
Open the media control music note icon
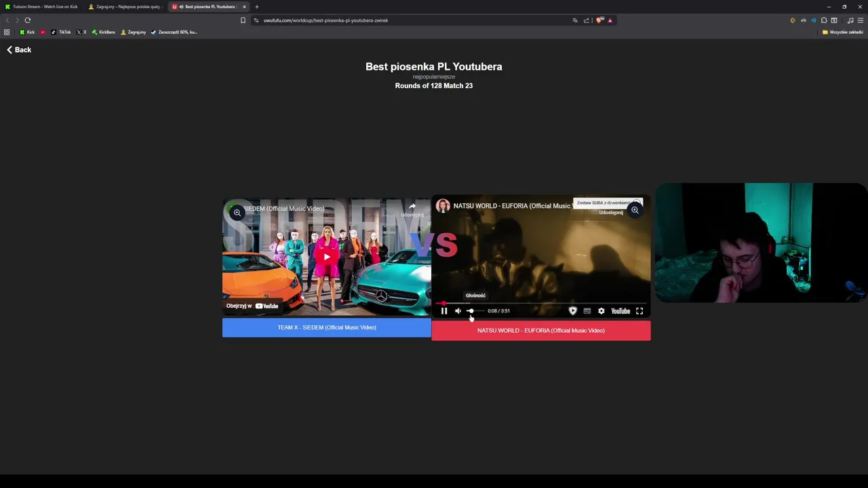coord(850,20)
